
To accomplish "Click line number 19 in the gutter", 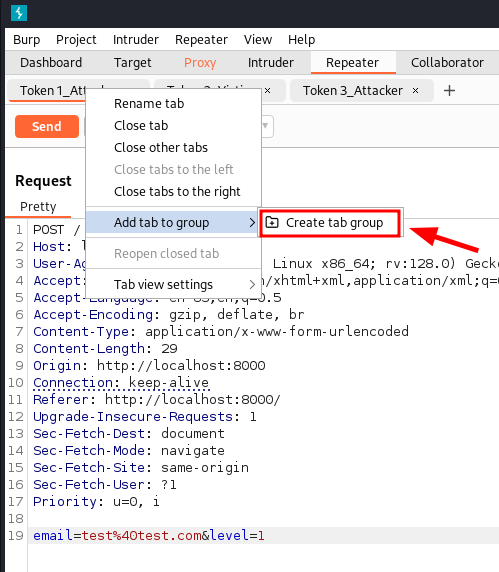I will point(16,536).
